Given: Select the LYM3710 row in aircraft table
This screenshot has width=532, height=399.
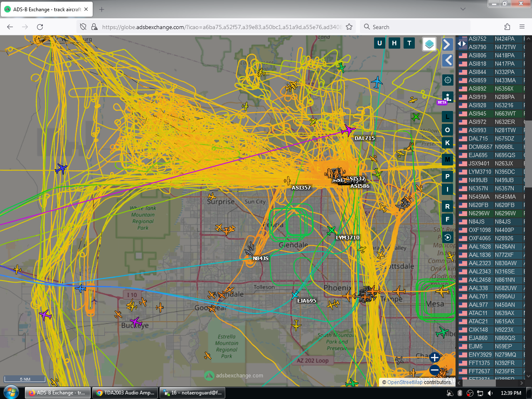Looking at the screenshot, I should click(491, 172).
